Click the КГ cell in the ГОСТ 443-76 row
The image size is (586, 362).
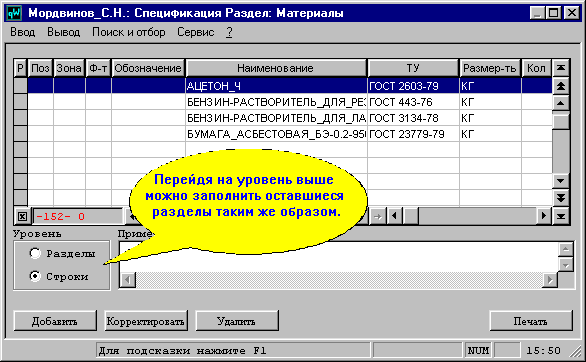pos(490,102)
